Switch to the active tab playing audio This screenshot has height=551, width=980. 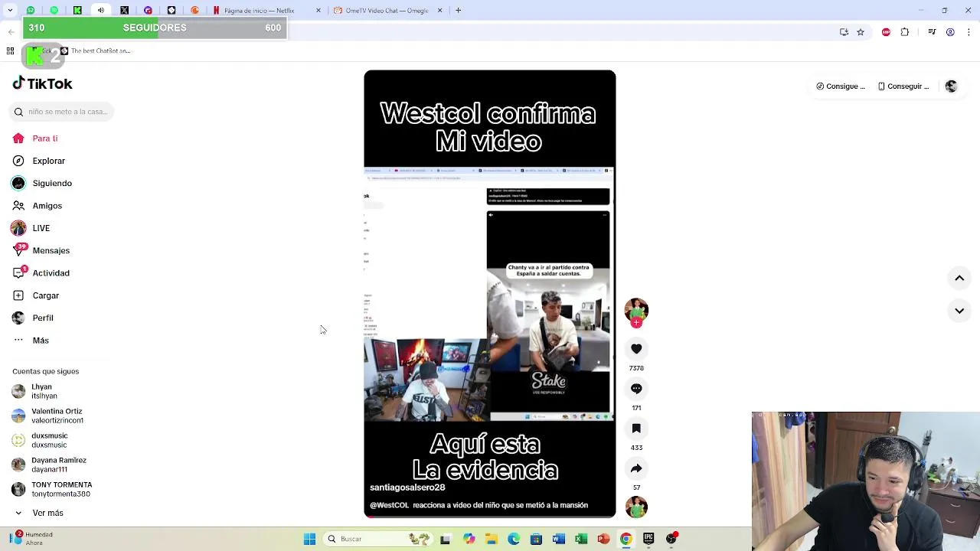(101, 11)
